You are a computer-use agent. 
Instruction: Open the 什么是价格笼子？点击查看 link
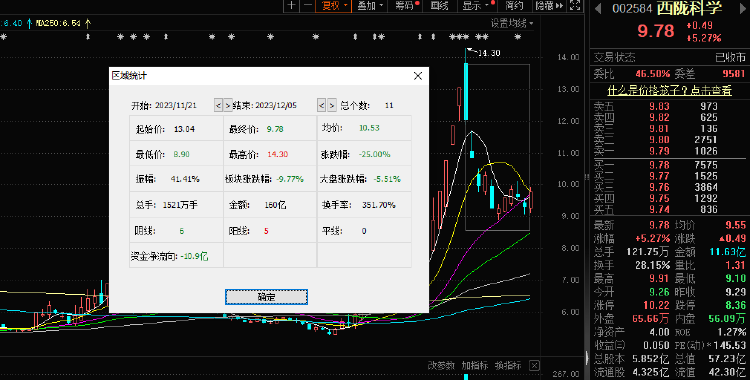coord(670,90)
